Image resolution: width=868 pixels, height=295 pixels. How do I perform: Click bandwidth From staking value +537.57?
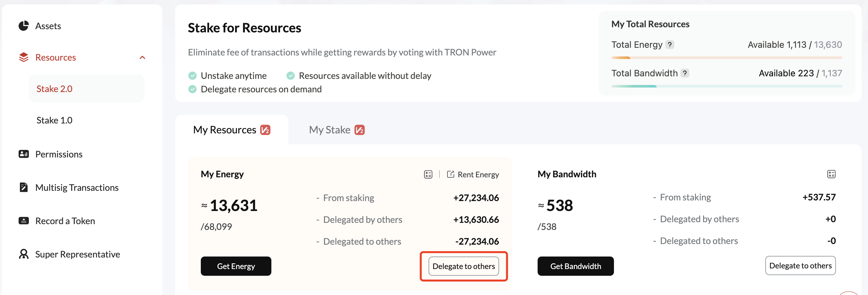tap(819, 197)
